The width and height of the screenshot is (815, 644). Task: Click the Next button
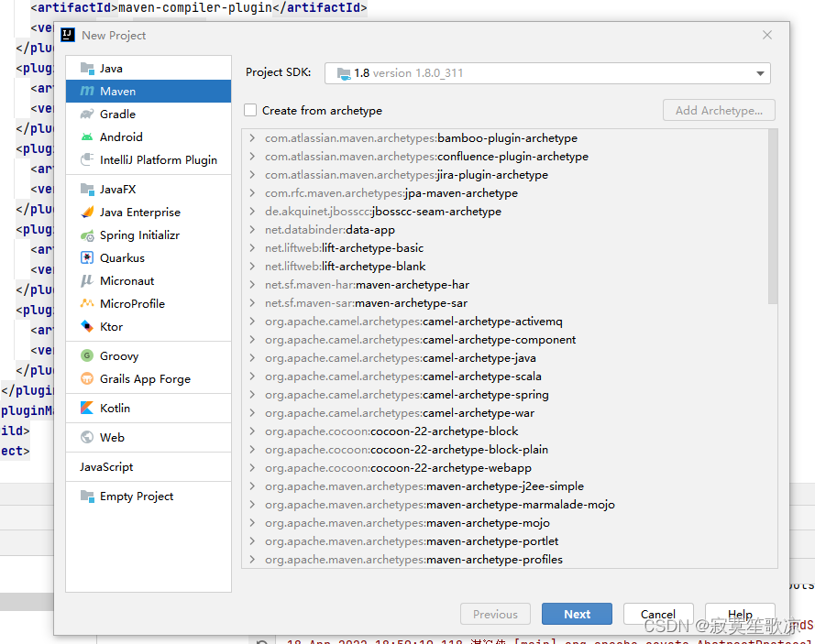(x=577, y=614)
